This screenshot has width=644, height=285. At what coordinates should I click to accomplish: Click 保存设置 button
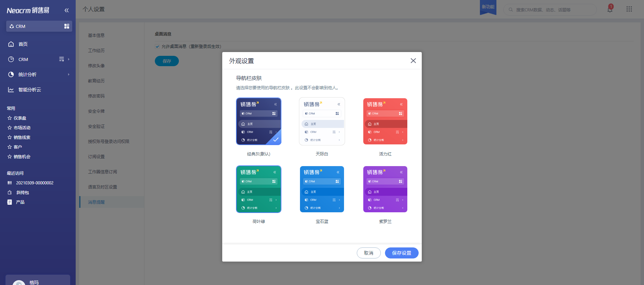[x=402, y=253]
